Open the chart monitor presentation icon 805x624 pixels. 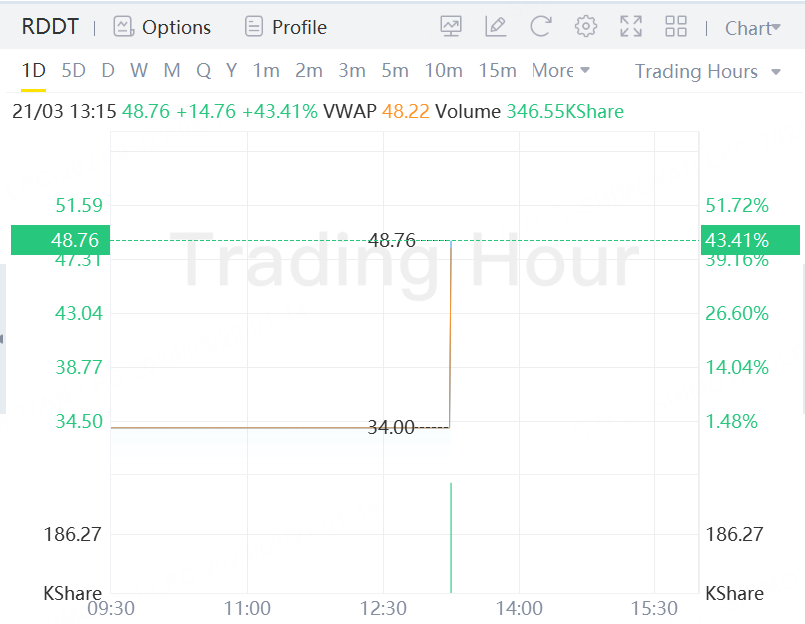(x=451, y=27)
